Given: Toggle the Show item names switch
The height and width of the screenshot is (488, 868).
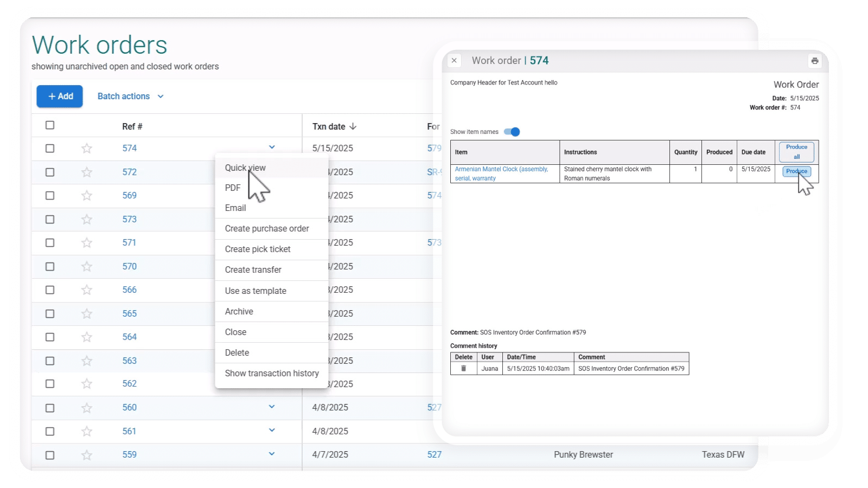Looking at the screenshot, I should (512, 132).
